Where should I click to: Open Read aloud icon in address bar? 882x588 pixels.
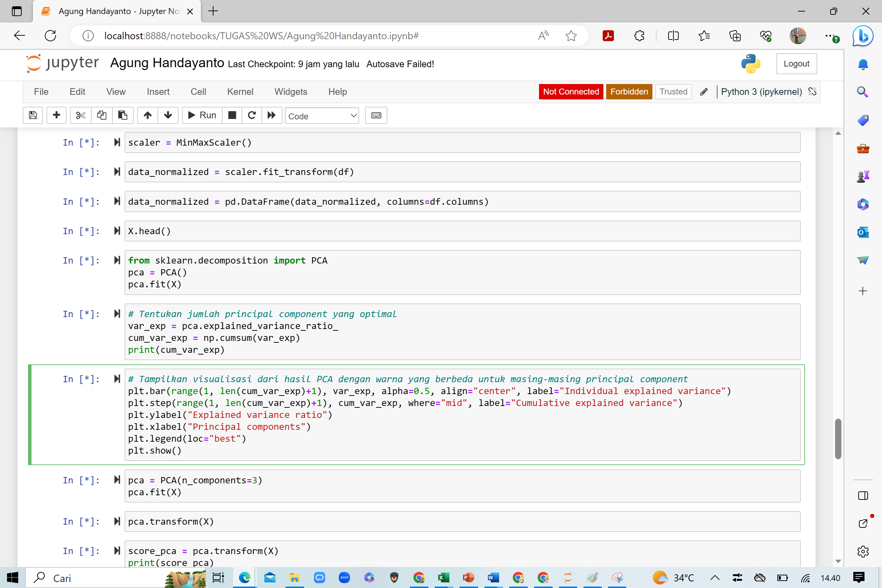coord(543,36)
